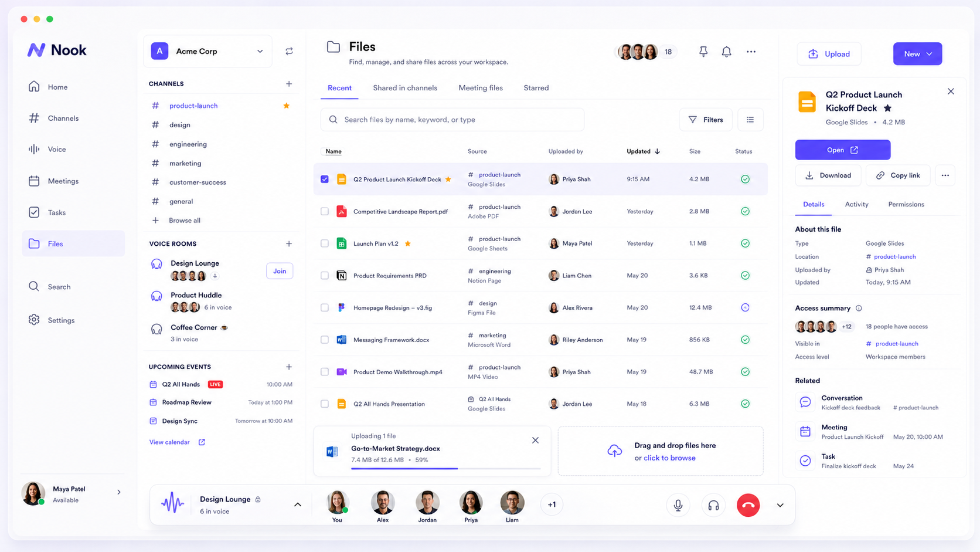Add a new channel with plus icon
980x552 pixels.
[x=289, y=84]
